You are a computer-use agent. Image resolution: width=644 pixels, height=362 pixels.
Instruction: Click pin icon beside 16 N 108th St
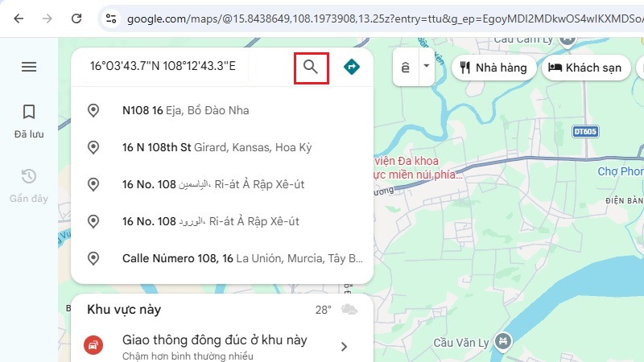click(x=93, y=147)
